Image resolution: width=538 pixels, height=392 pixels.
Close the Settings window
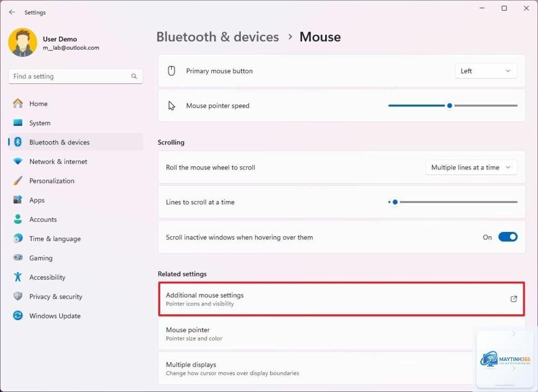pyautogui.click(x=526, y=8)
